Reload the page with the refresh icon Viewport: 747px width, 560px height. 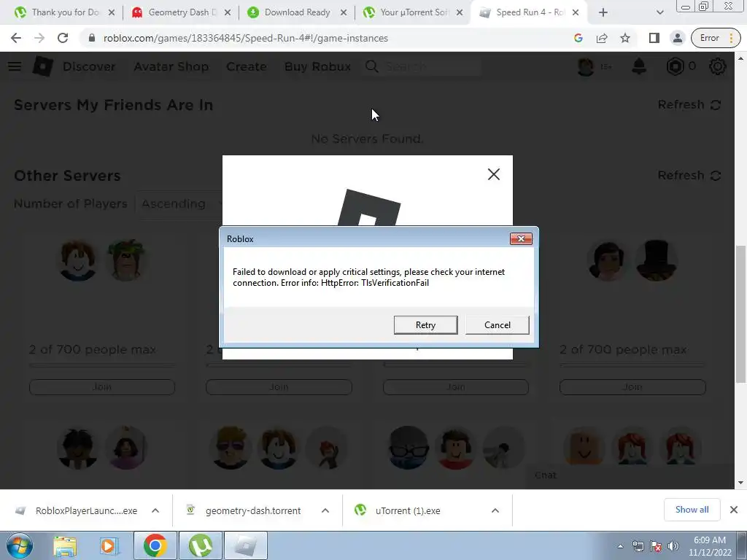tap(63, 38)
